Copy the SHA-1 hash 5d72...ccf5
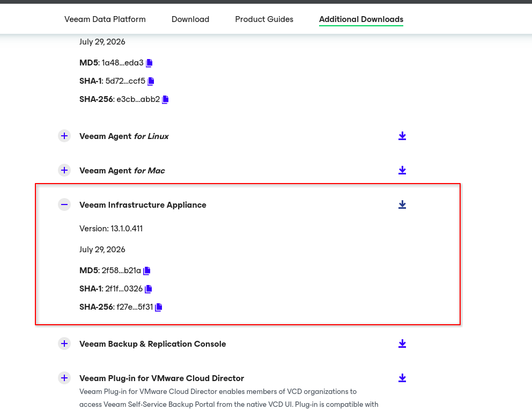The width and height of the screenshot is (532, 409). 151,81
